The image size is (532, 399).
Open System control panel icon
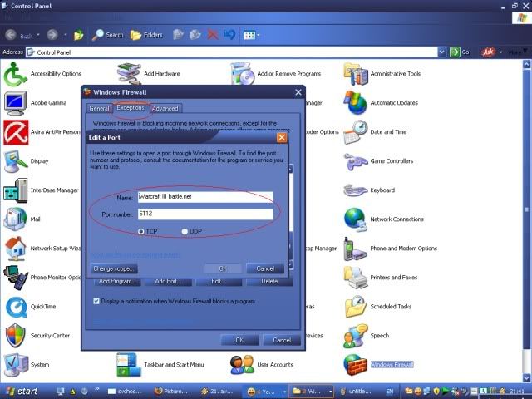(16, 365)
